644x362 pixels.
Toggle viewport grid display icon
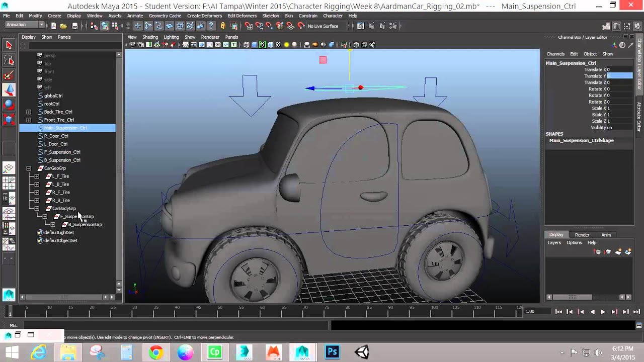(x=186, y=45)
